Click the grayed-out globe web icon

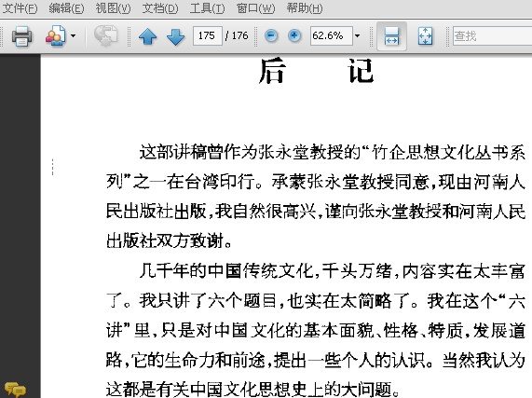pyautogui.click(x=105, y=36)
